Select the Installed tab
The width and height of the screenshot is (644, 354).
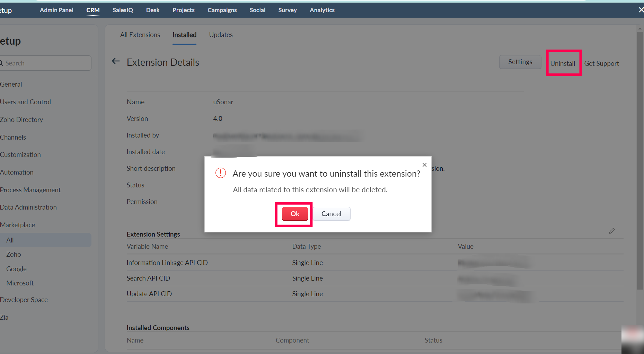(184, 35)
